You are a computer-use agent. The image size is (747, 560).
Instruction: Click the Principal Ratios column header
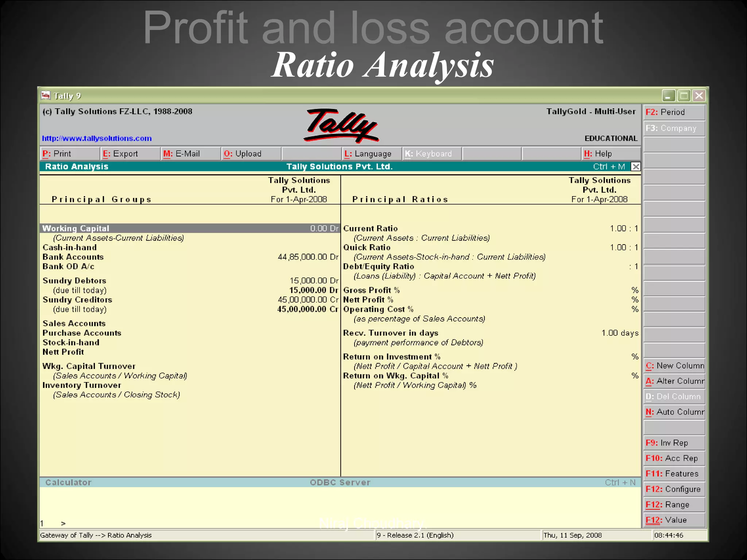click(400, 199)
